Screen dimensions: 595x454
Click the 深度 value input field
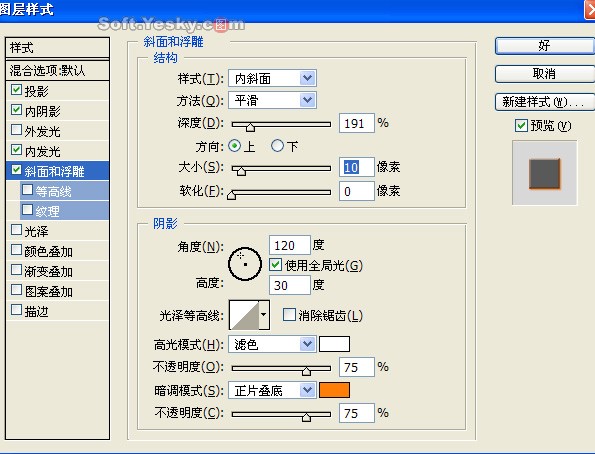pyautogui.click(x=357, y=123)
